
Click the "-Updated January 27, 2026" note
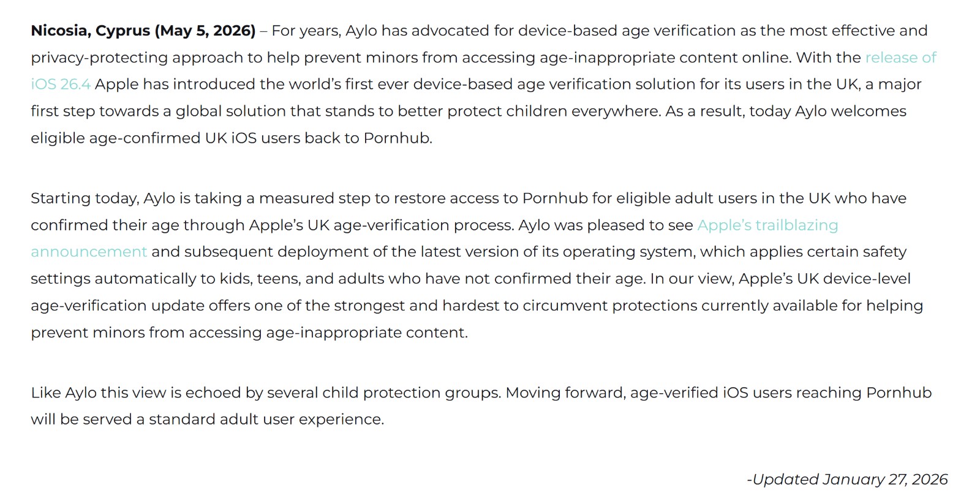tap(847, 480)
